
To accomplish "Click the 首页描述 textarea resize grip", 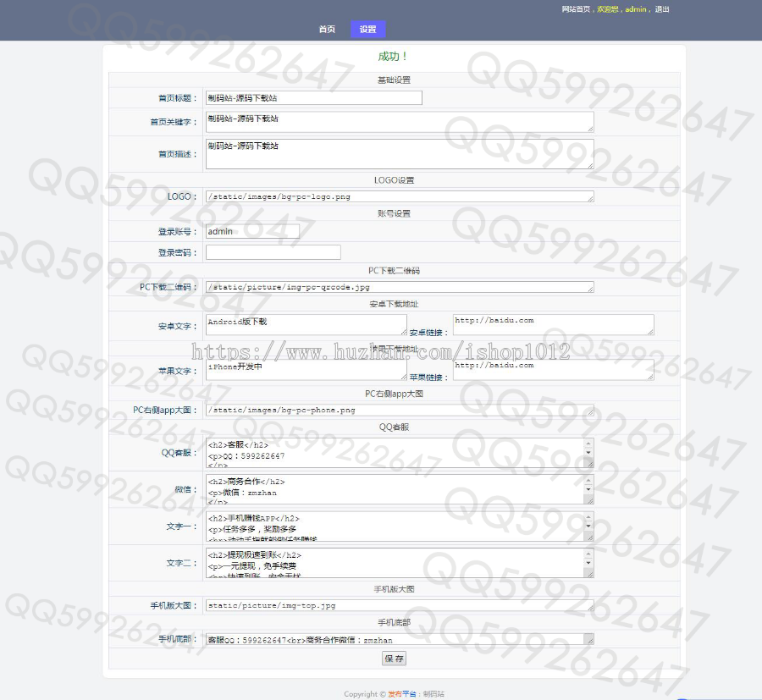I will tap(590, 166).
